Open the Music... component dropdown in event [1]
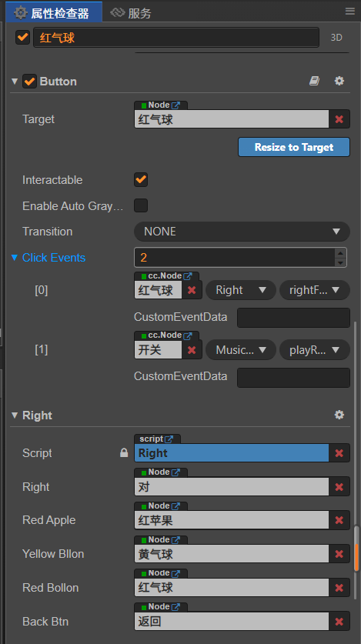The width and height of the screenshot is (361, 644). click(241, 350)
